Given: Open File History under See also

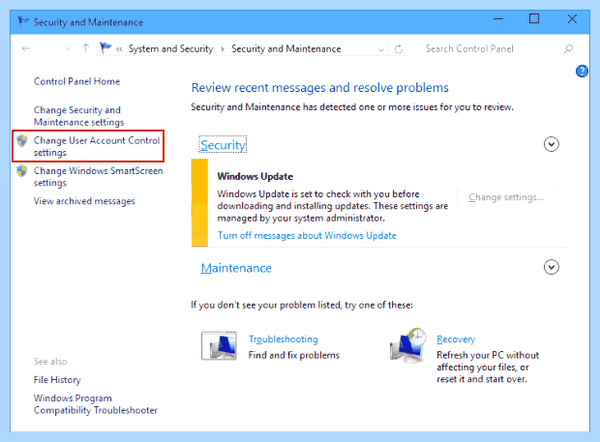Looking at the screenshot, I should tap(57, 380).
